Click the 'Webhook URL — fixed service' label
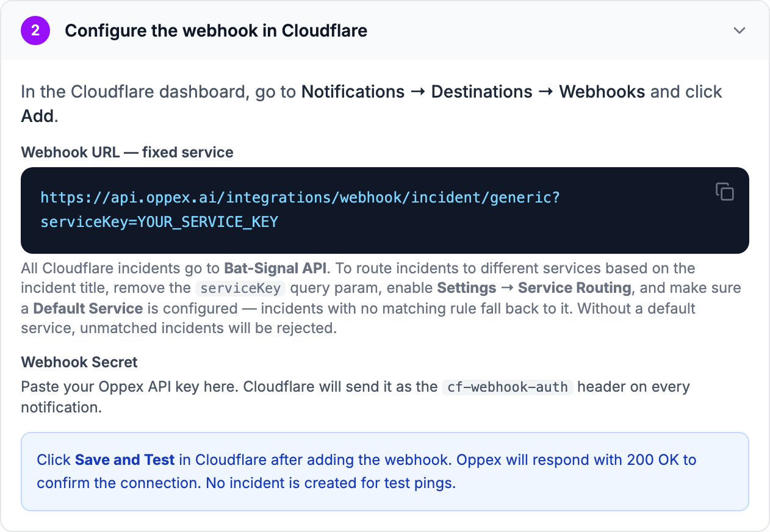770x532 pixels. pos(127,152)
